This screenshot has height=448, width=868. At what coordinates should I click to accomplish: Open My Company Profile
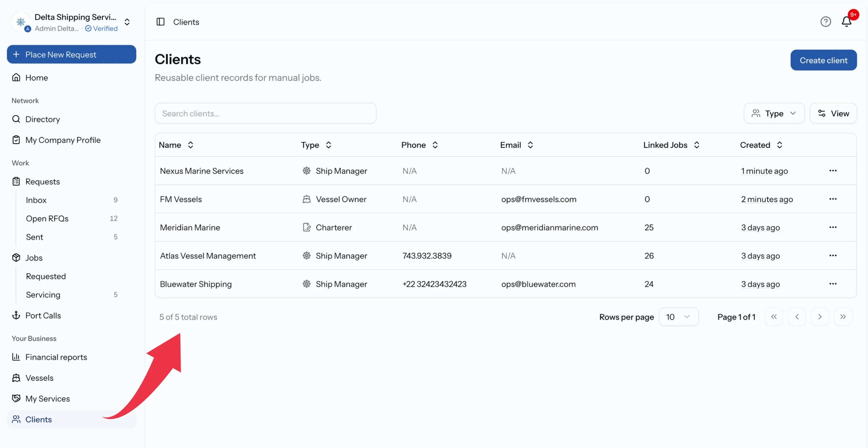coord(71,140)
